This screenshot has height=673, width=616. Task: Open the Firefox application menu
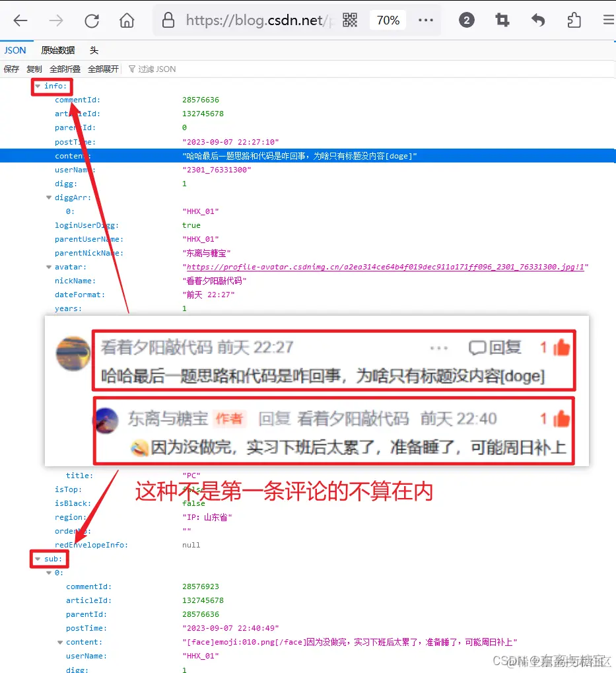tap(608, 20)
